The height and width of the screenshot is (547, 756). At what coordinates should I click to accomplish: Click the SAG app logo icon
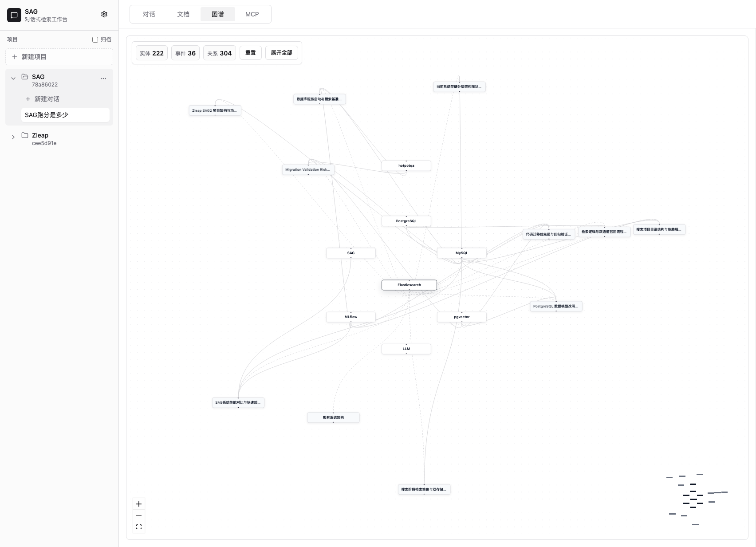pyautogui.click(x=14, y=15)
